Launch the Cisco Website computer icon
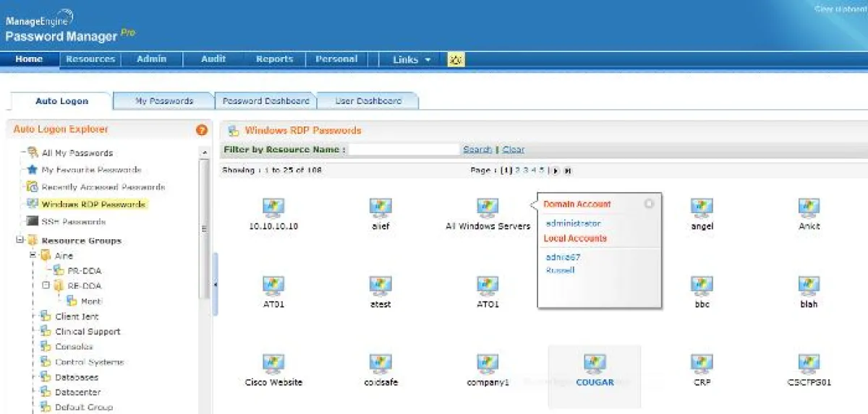 click(x=273, y=364)
